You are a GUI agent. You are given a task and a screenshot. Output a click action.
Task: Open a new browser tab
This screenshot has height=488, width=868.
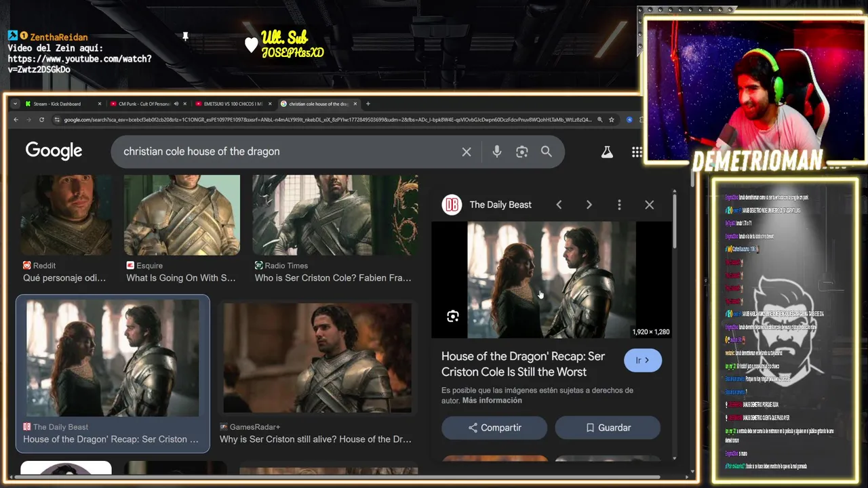coord(368,104)
